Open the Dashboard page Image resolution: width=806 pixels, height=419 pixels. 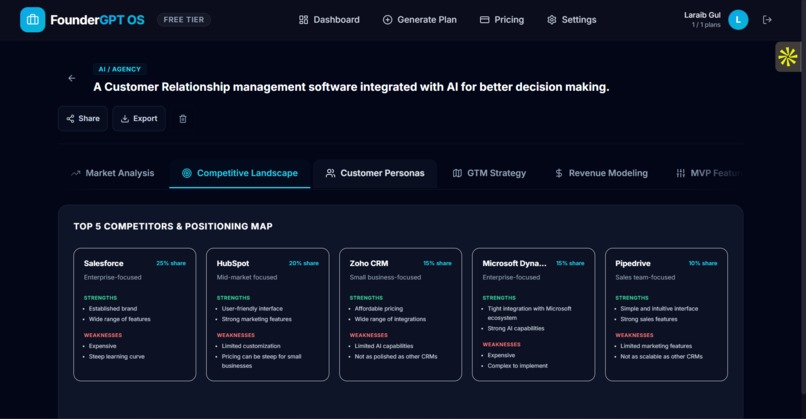pyautogui.click(x=329, y=20)
